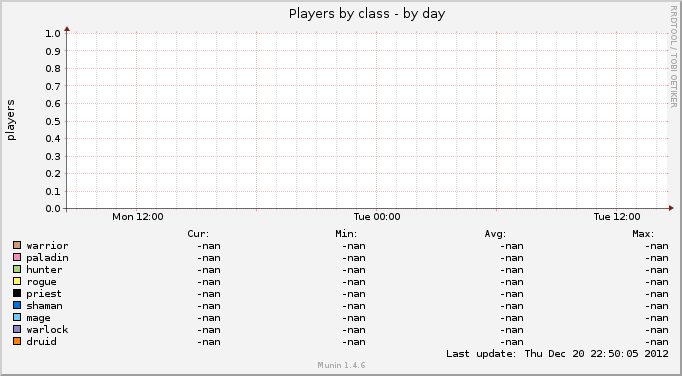
Task: Select the 'warrior' legend label
Action: 47,246
